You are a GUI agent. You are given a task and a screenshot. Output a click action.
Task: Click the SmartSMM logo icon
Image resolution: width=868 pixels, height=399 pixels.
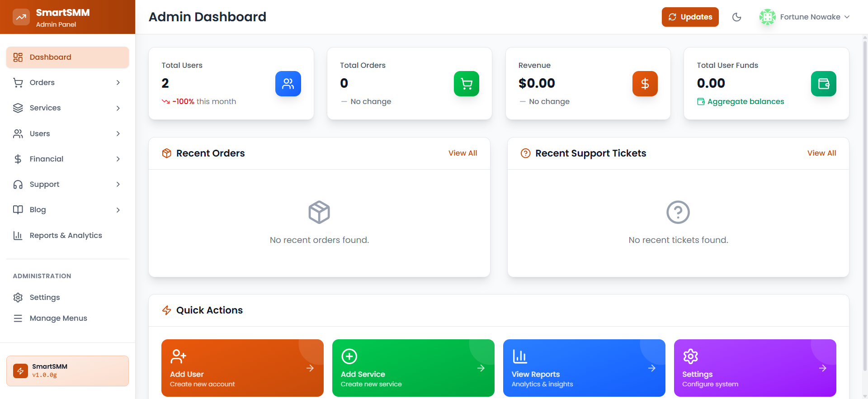tap(21, 17)
